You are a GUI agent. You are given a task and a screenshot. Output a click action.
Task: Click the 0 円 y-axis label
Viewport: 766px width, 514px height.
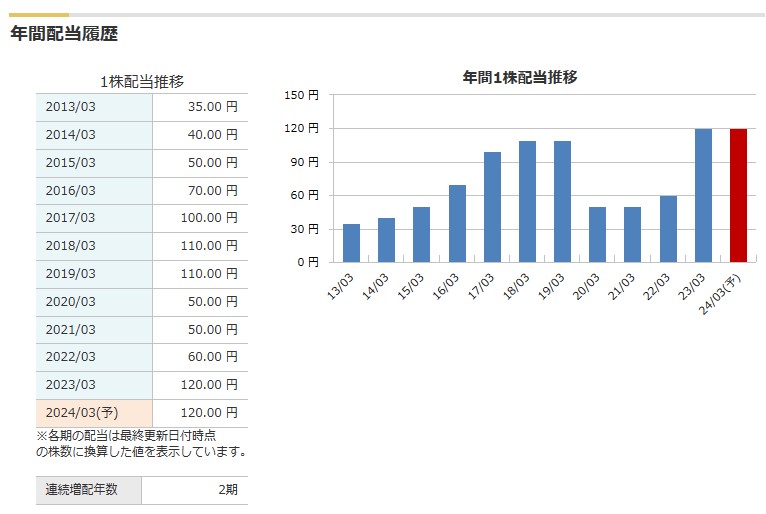click(308, 262)
